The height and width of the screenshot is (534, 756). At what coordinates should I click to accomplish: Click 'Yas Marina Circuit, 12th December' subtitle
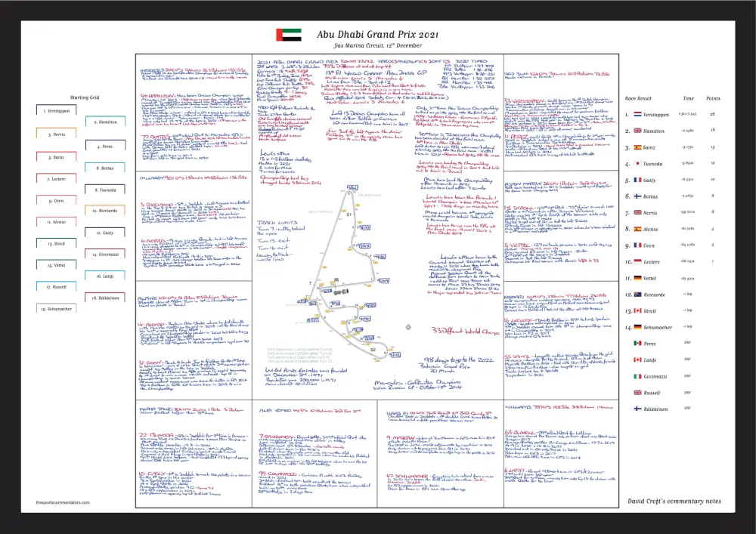pos(377,46)
